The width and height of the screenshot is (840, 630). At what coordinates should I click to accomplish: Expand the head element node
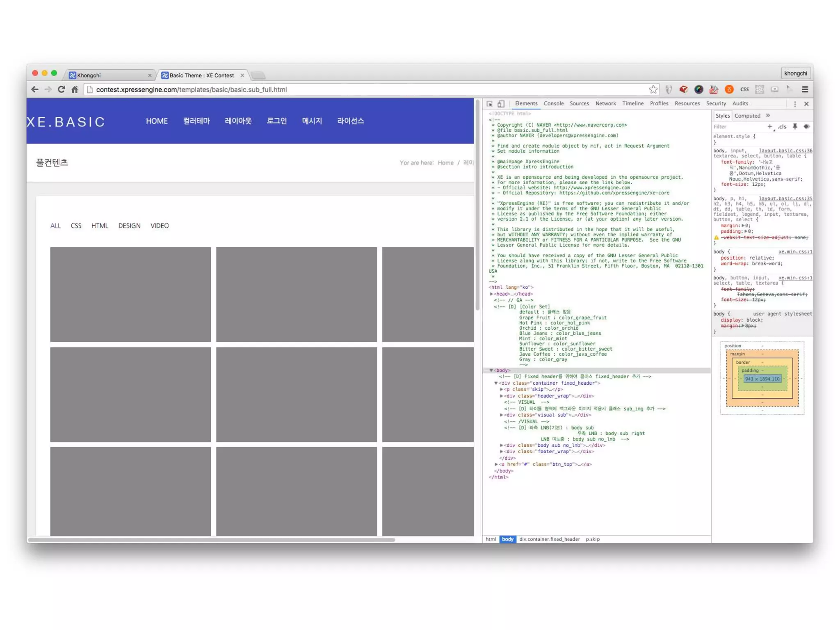pyautogui.click(x=491, y=294)
